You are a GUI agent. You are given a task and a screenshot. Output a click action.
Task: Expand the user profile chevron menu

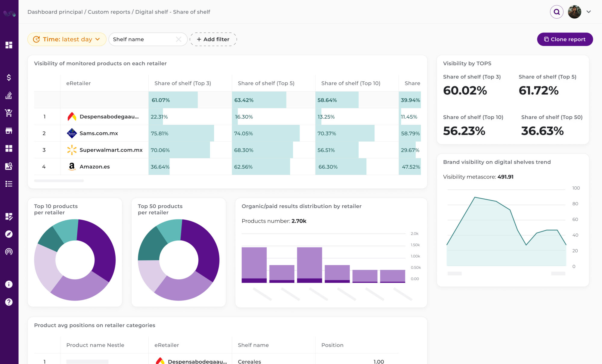[x=588, y=12]
